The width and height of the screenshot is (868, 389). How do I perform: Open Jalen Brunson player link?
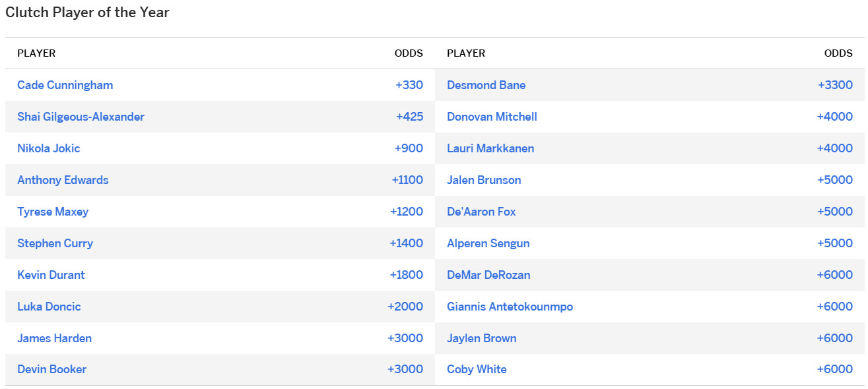484,180
